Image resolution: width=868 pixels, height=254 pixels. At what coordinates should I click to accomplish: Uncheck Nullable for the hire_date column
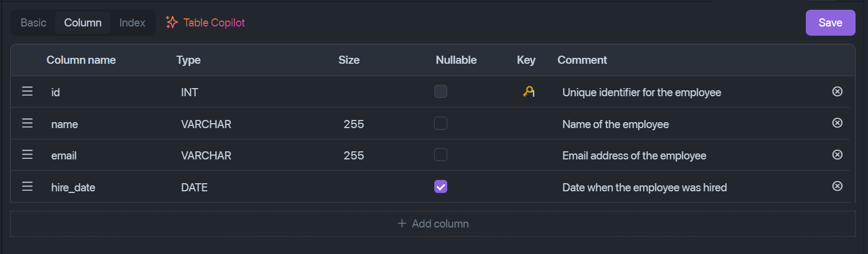441,186
